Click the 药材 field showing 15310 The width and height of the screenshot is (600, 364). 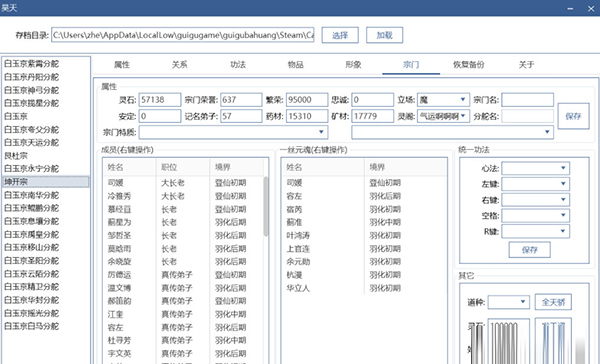coord(307,116)
